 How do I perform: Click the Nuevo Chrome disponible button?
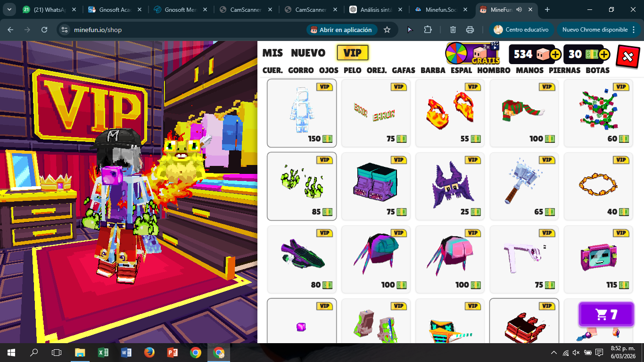(x=595, y=30)
